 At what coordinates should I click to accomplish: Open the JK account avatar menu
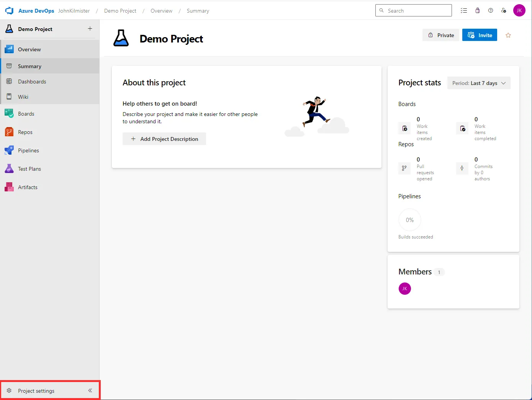[x=519, y=10]
